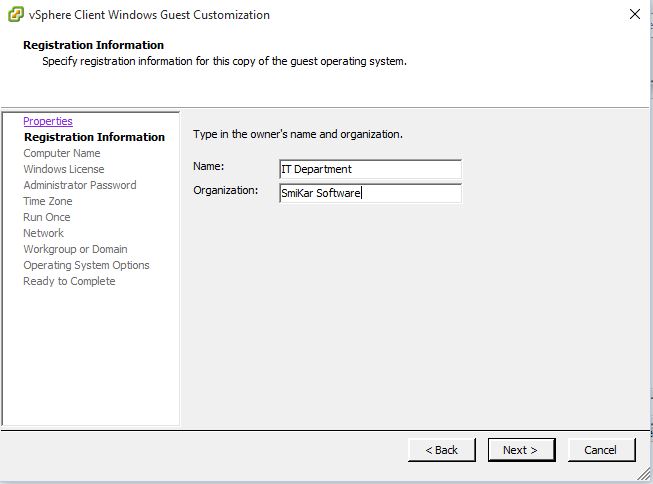This screenshot has height=484, width=653.
Task: Click the dialog title text bar
Action: coord(149,15)
